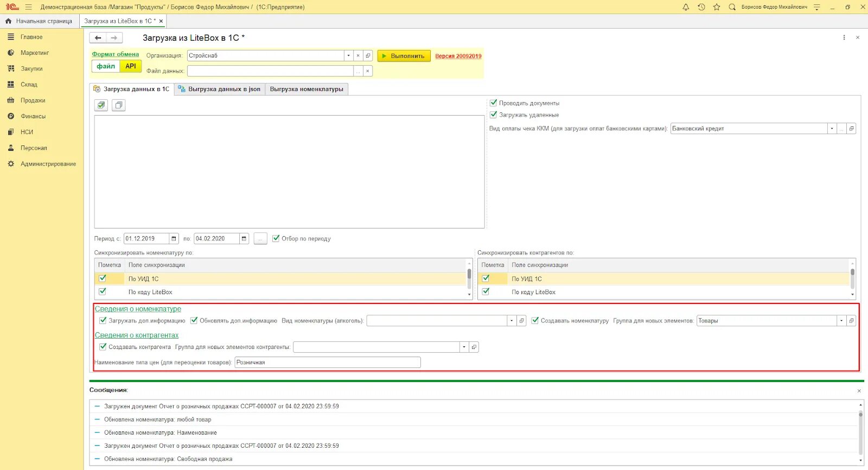Clear the Файл данных field
Screen dimensions: 868x470
pyautogui.click(x=368, y=71)
